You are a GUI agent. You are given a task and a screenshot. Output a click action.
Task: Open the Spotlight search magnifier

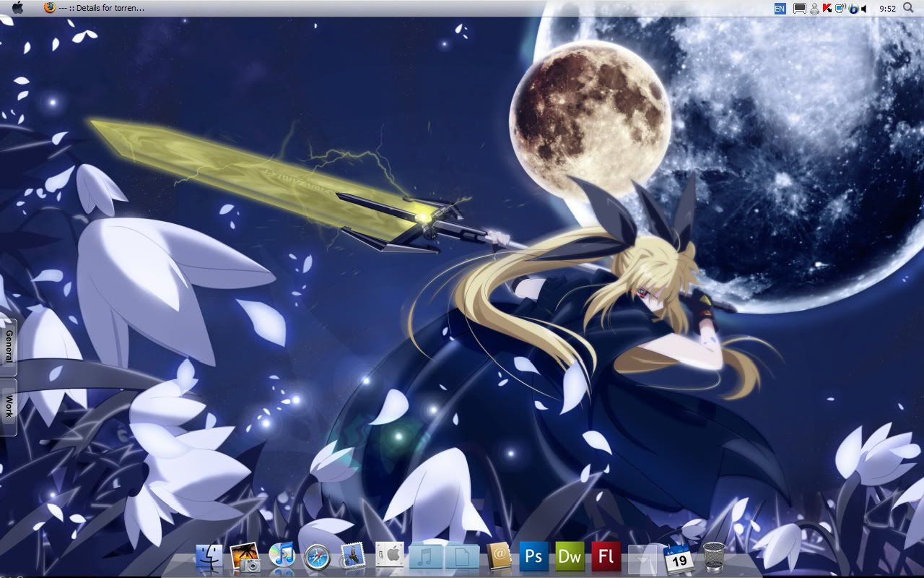(908, 8)
